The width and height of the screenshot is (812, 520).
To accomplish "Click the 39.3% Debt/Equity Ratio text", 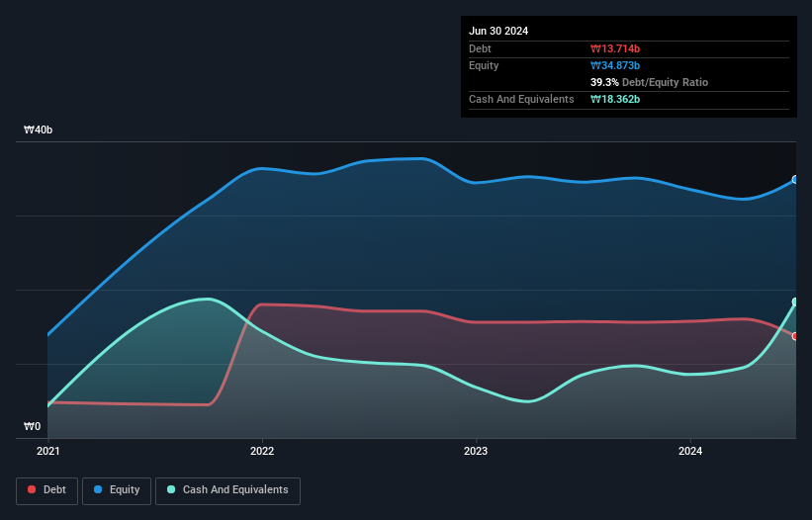I will click(649, 82).
